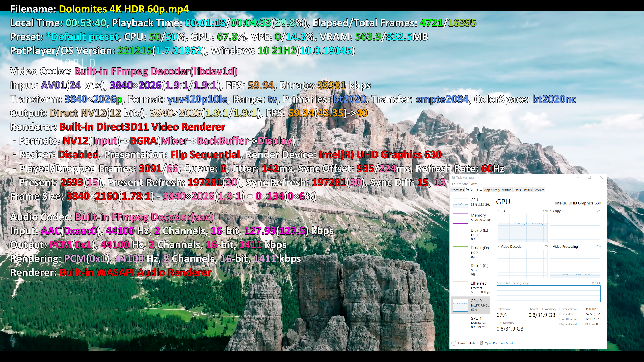Select the Ethernet network graph thumbnail

pos(461,288)
